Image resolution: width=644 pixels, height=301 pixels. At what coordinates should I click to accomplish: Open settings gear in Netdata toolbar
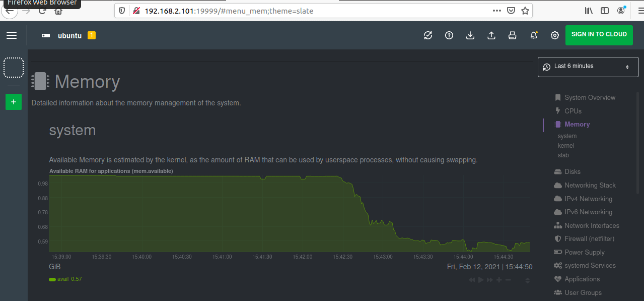point(555,35)
